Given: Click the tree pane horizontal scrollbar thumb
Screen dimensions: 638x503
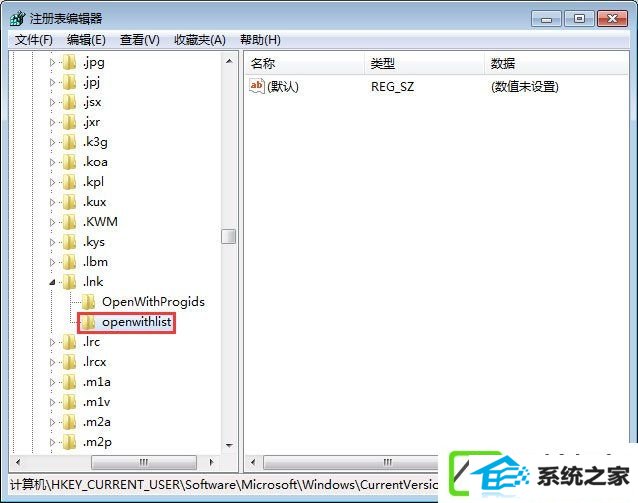Looking at the screenshot, I should tap(144, 462).
